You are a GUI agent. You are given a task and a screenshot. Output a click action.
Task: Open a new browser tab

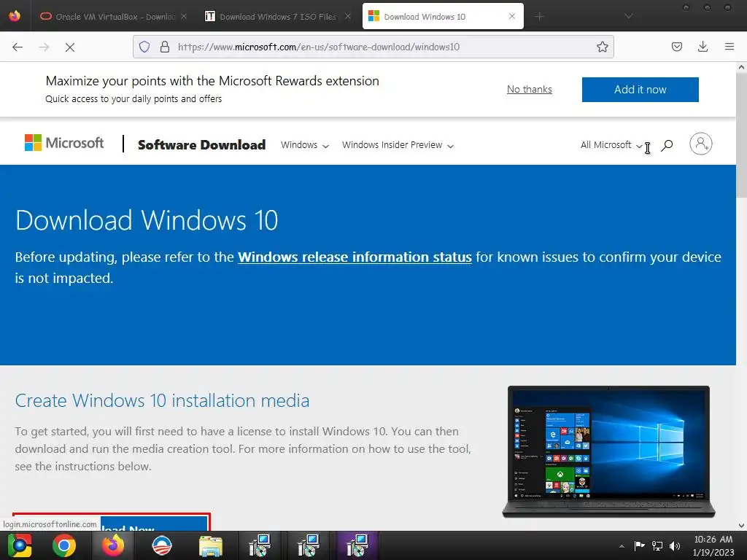pos(539,17)
